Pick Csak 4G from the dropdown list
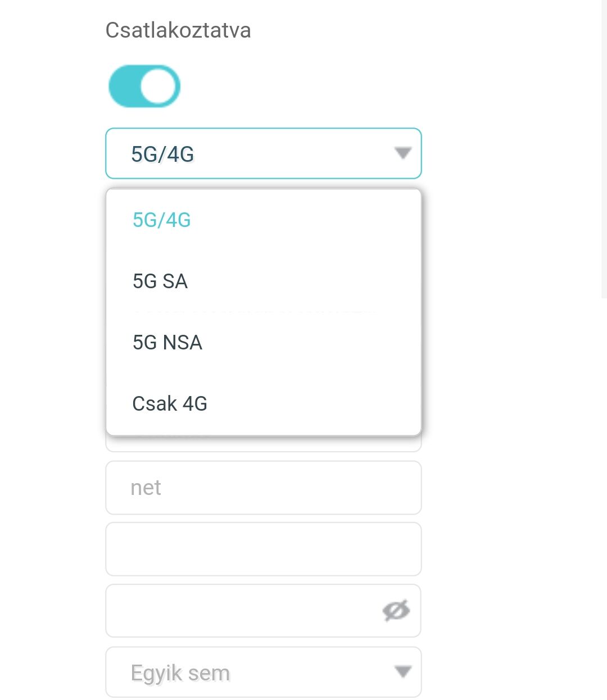This screenshot has width=607, height=700. [170, 403]
